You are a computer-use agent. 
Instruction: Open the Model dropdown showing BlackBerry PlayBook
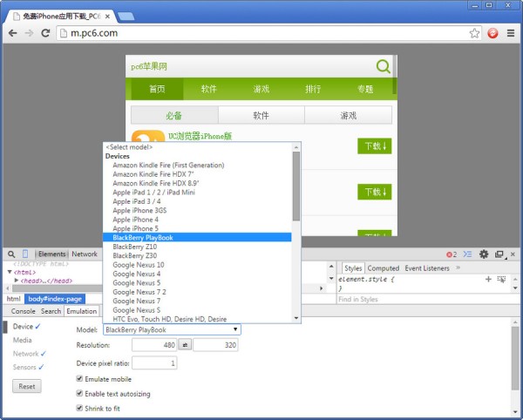pyautogui.click(x=171, y=329)
